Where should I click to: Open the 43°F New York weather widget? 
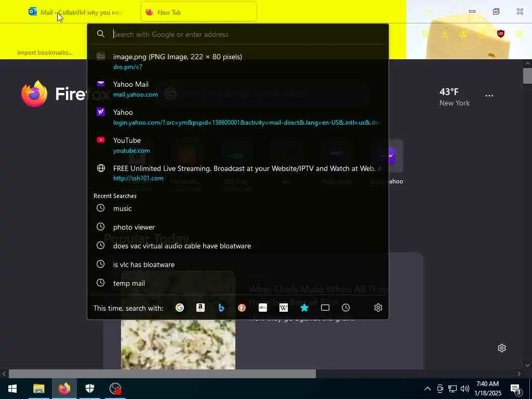tap(454, 97)
